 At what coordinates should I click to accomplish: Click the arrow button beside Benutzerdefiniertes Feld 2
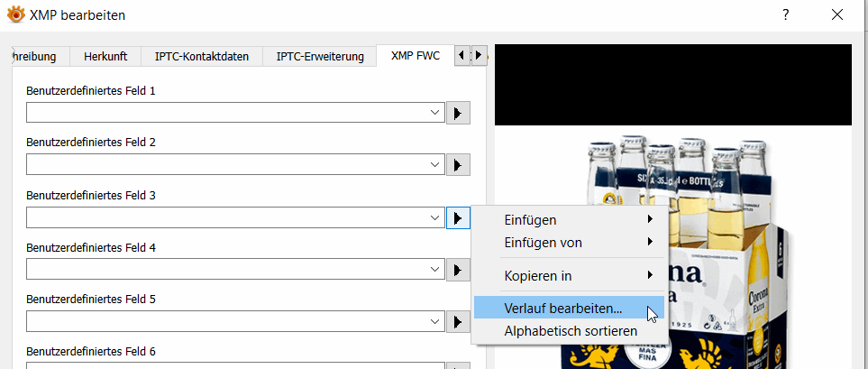459,165
